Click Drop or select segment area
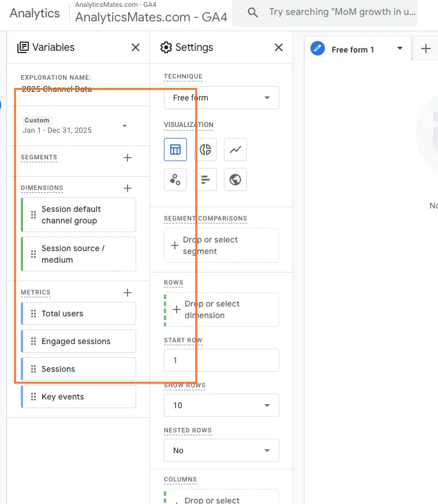438x504 pixels. coord(222,245)
